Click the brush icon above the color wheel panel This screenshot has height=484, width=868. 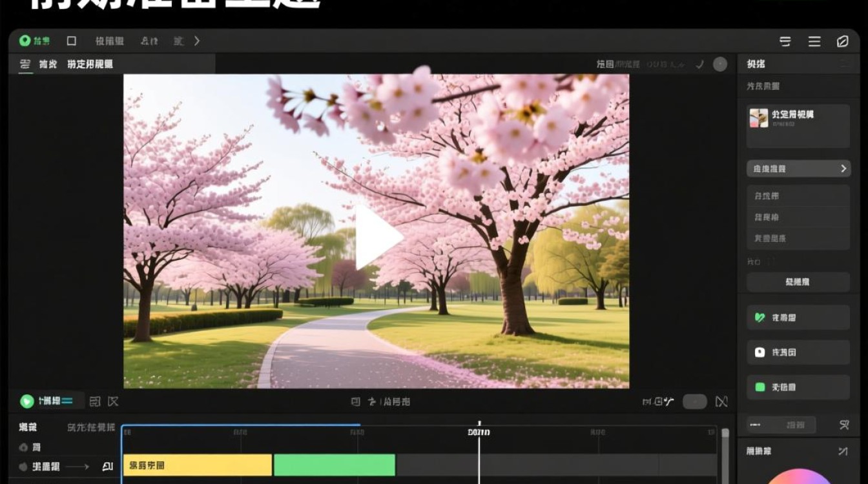843,425
